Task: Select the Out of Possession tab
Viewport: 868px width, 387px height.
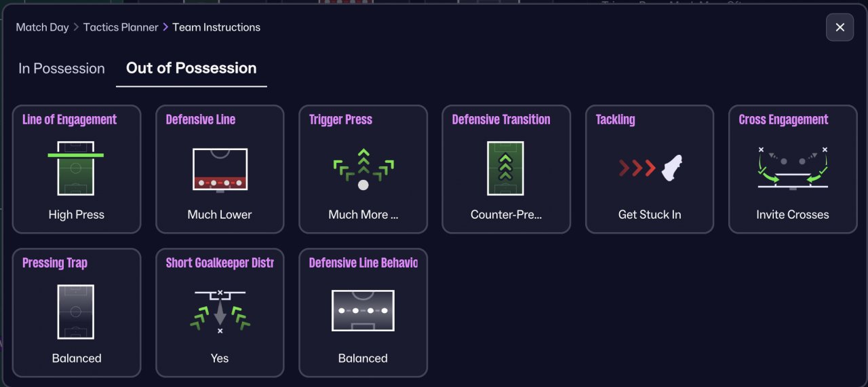Action: click(x=191, y=68)
